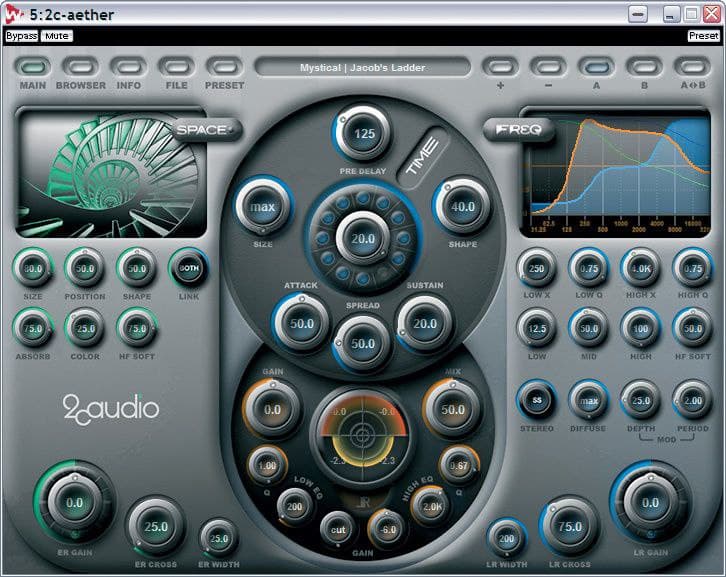Click the left HF SOFT knob 75.0

[137, 329]
